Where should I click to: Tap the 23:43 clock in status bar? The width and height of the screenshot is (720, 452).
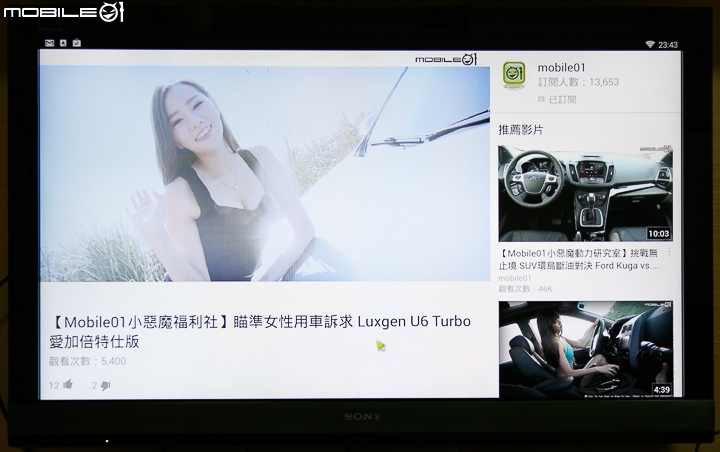(x=668, y=45)
